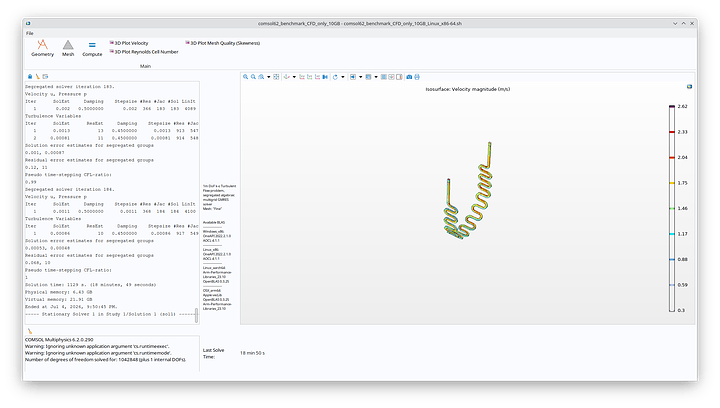Show 3D Plot Mesh Quality (Skewness)
Viewport: 720px width, 408px height.
pos(223,43)
